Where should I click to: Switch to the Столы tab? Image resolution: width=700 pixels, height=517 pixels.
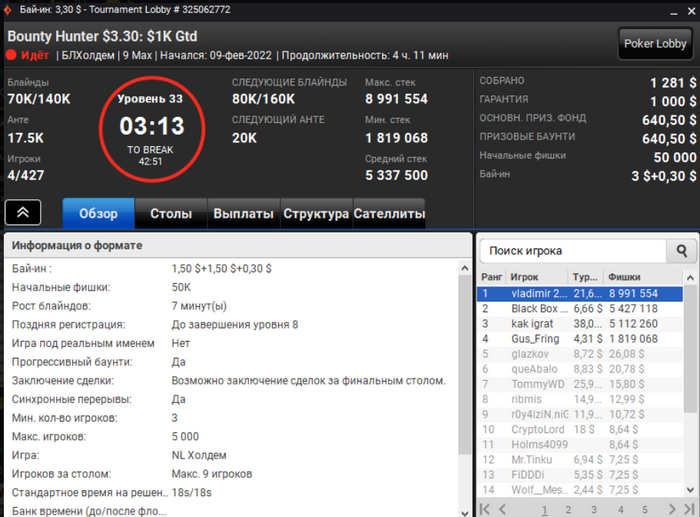pyautogui.click(x=171, y=213)
